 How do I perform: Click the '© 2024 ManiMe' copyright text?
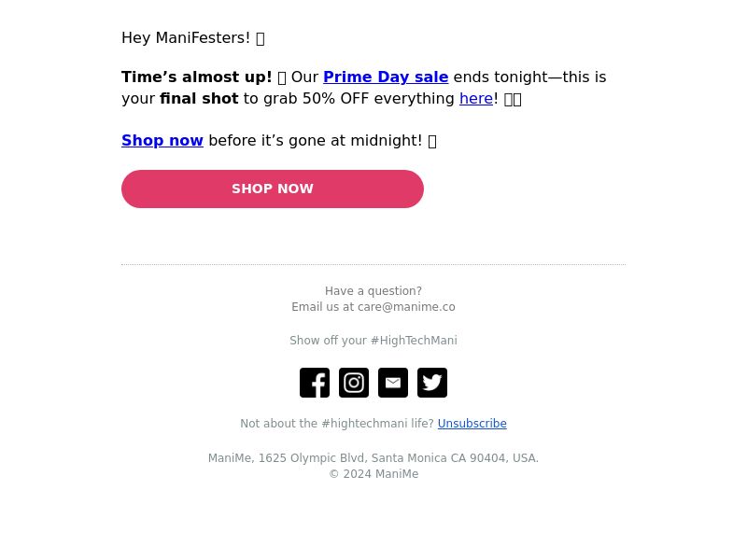[x=373, y=474]
